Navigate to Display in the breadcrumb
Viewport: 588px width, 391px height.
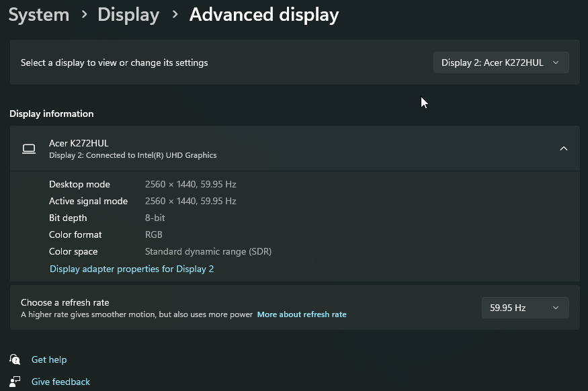point(128,15)
